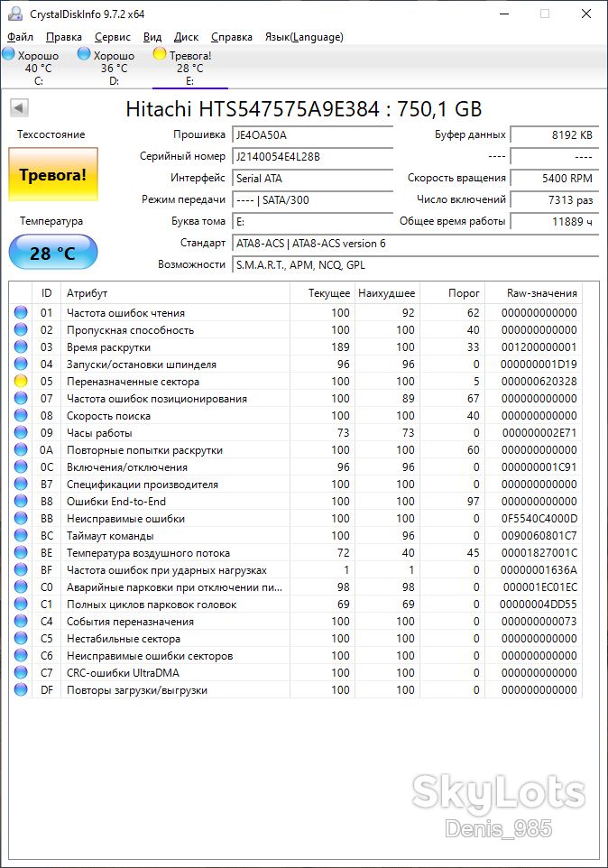Click the Serial ATA interface field
The height and width of the screenshot is (868, 608).
tap(313, 179)
